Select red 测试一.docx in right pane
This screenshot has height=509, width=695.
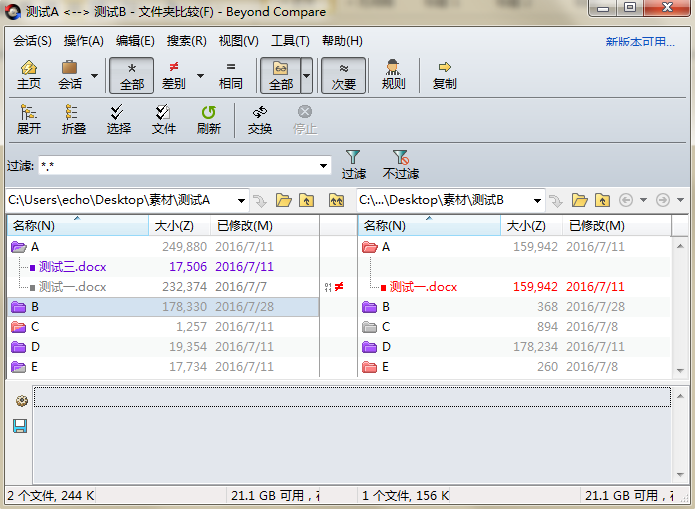coord(423,287)
